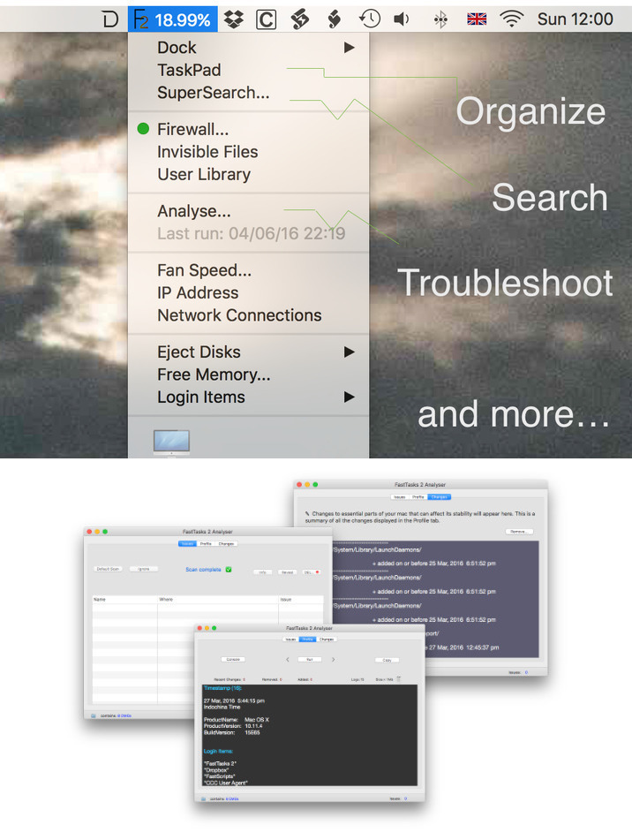Click the Reveal button in Issues window
The width and height of the screenshot is (632, 840).
[288, 572]
